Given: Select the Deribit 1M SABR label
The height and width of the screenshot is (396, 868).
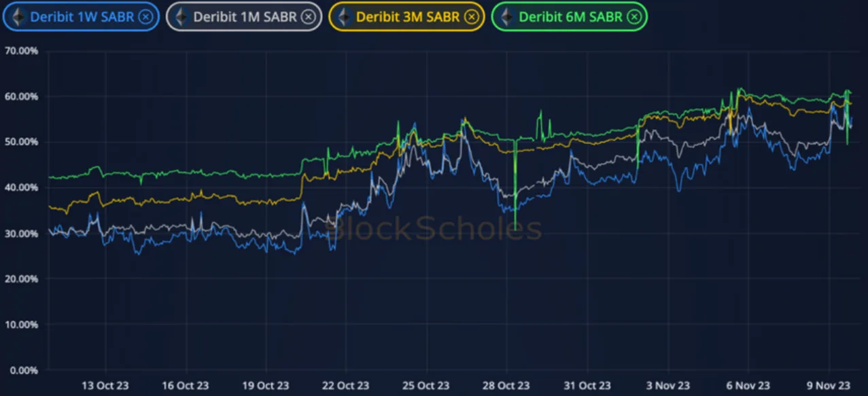Looking at the screenshot, I should [245, 17].
